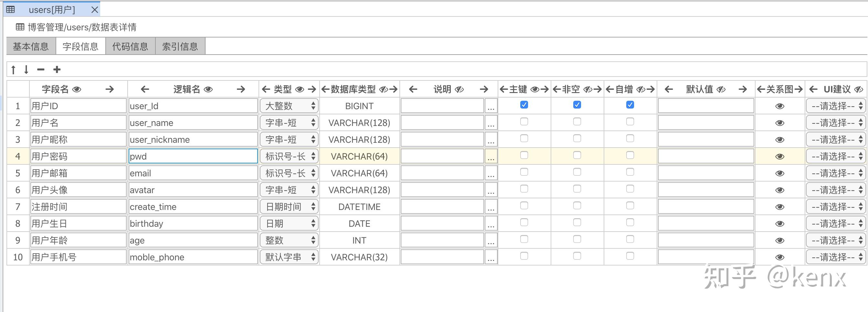This screenshot has height=312, width=868.
Task: Uncheck 非空 checkbox for 用户ID row
Action: click(577, 105)
